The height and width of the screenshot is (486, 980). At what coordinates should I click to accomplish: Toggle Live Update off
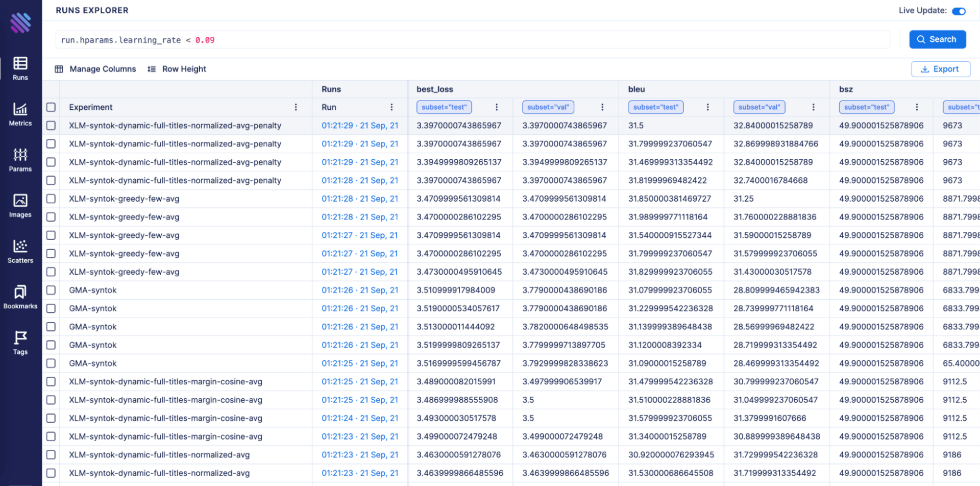(959, 10)
